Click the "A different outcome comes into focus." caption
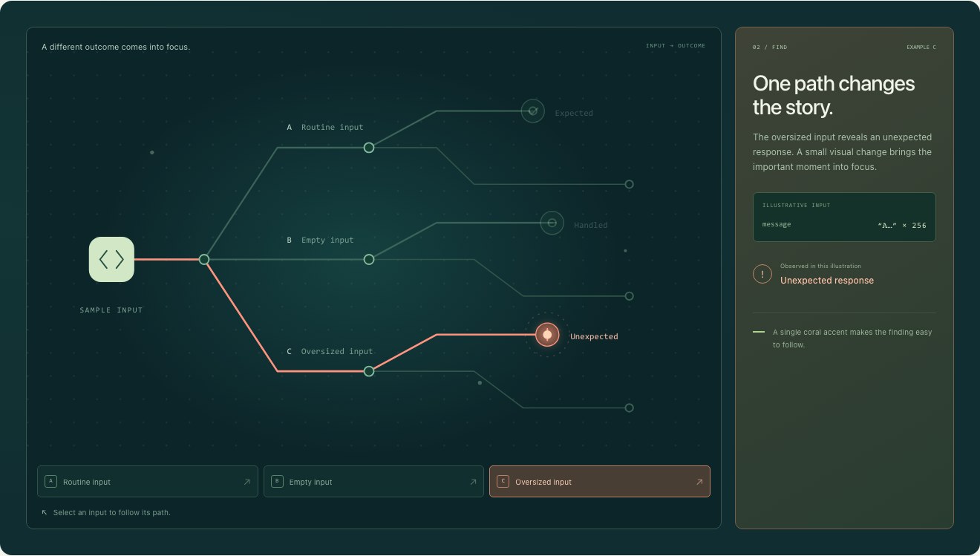Image resolution: width=980 pixels, height=556 pixels. (116, 47)
